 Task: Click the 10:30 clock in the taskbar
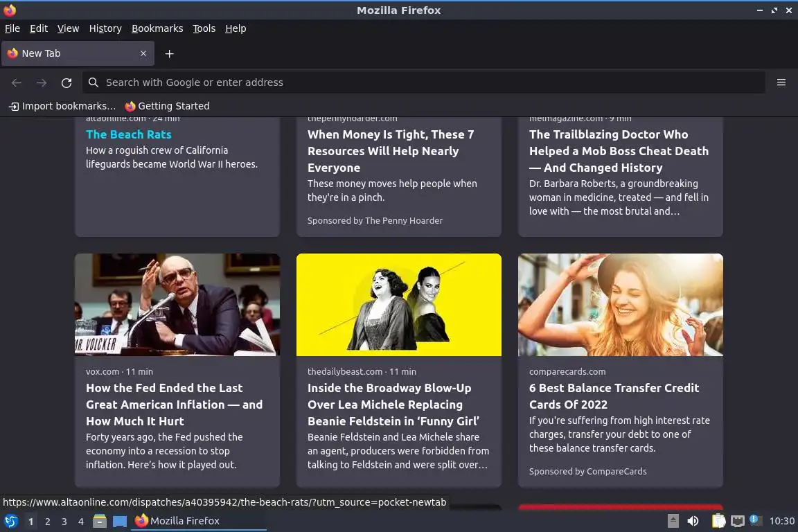(x=781, y=521)
